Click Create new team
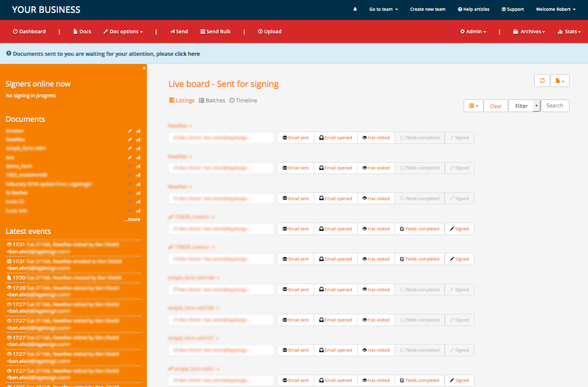Screen dimensions: 588x387 coord(427,9)
